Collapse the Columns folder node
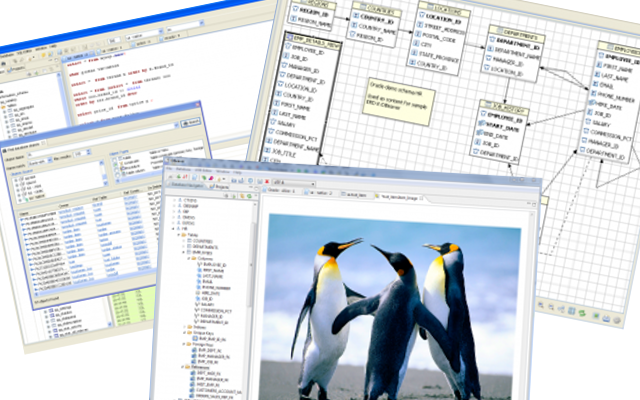 pyautogui.click(x=189, y=258)
